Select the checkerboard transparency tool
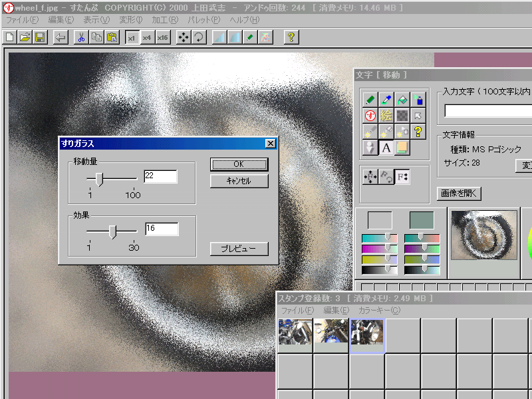Image resolution: width=532 pixels, height=399 pixels. [x=402, y=116]
